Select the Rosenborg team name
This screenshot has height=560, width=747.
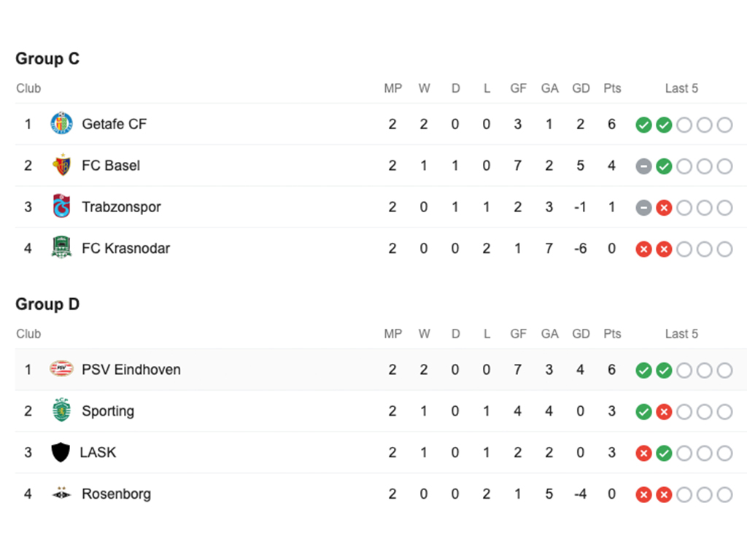(x=116, y=494)
